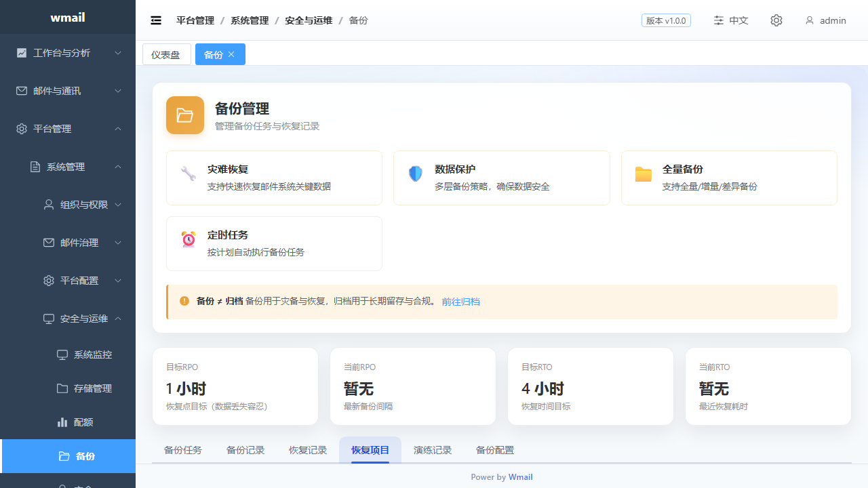The height and width of the screenshot is (488, 868).
Task: Select the 恢复项目 tab
Action: click(x=370, y=450)
